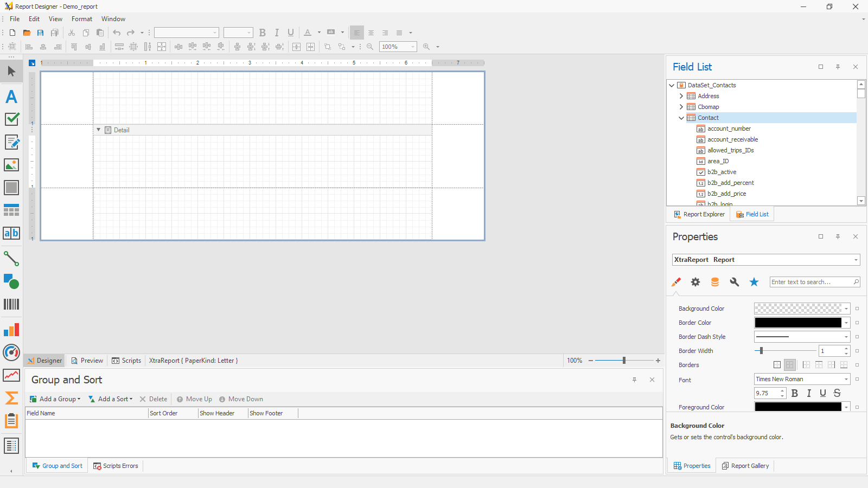
Task: Switch to the Preview tab
Action: pyautogui.click(x=87, y=361)
